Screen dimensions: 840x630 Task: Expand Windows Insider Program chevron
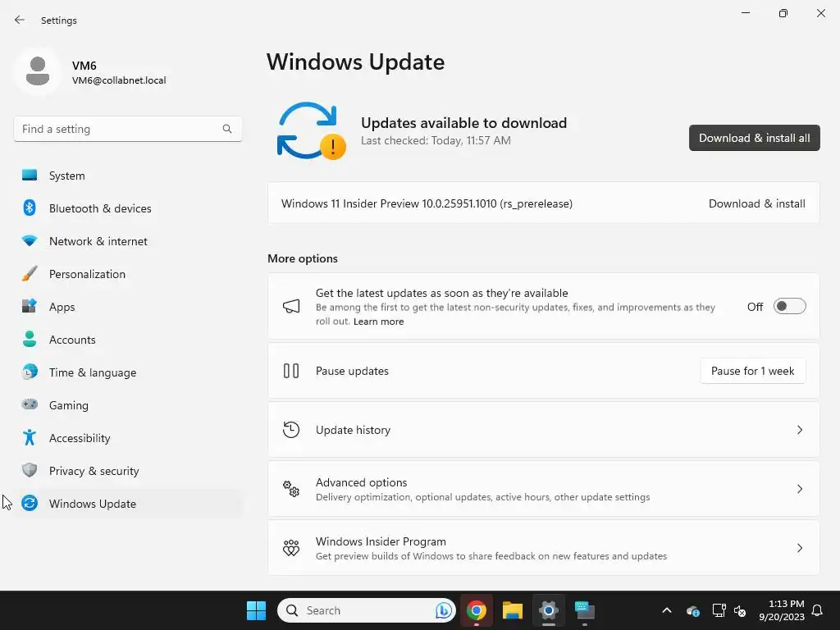[799, 547]
